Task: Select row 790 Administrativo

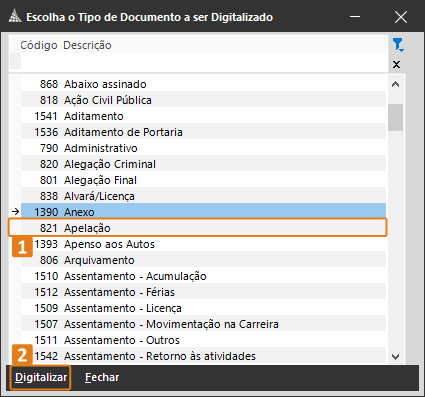Action: [203, 148]
